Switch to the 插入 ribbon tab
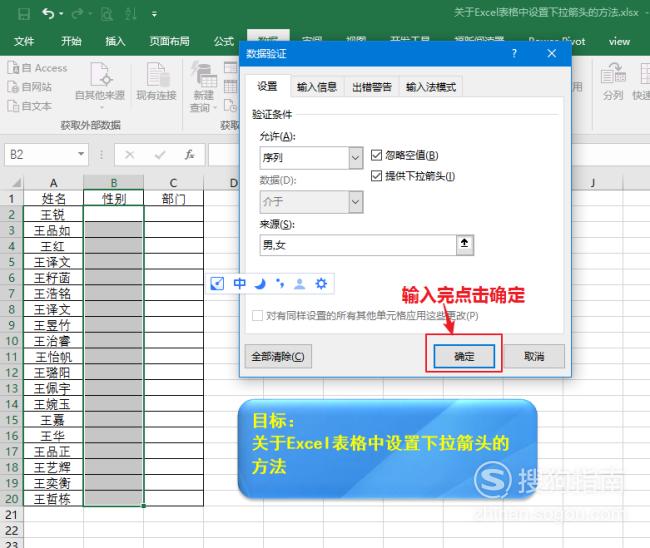The image size is (650, 548). click(x=115, y=41)
